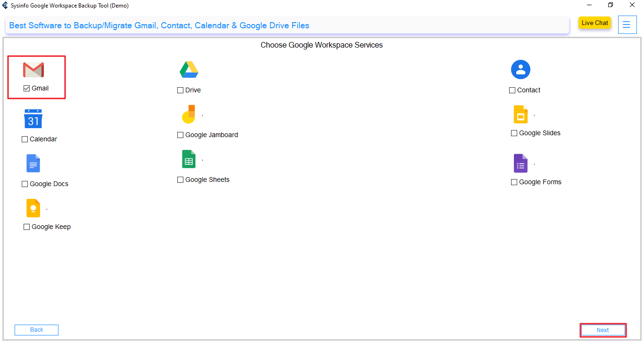
Task: Go back using the Back button
Action: click(x=36, y=330)
